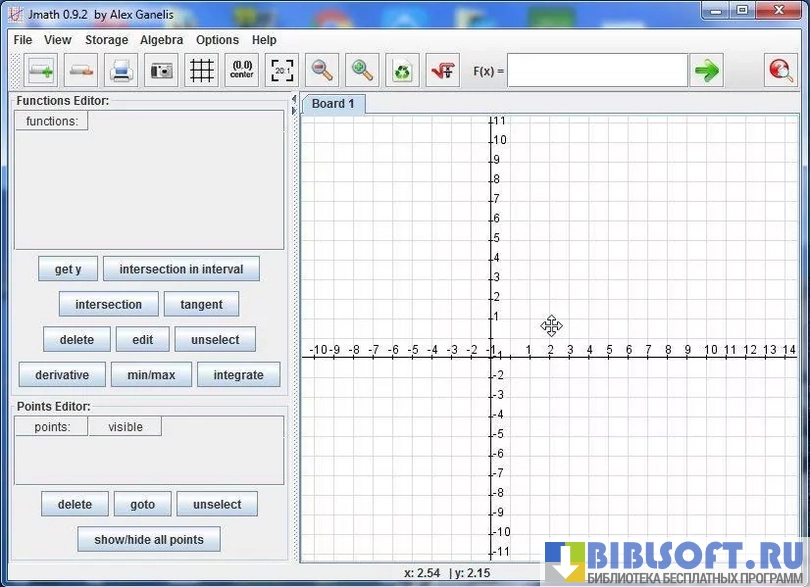810x587 pixels.
Task: Click the show/hide all points button
Action: coord(149,539)
